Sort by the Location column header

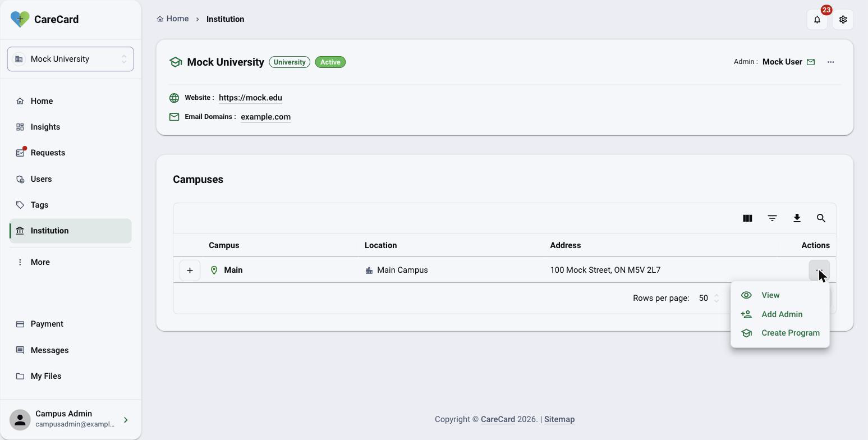click(x=380, y=245)
